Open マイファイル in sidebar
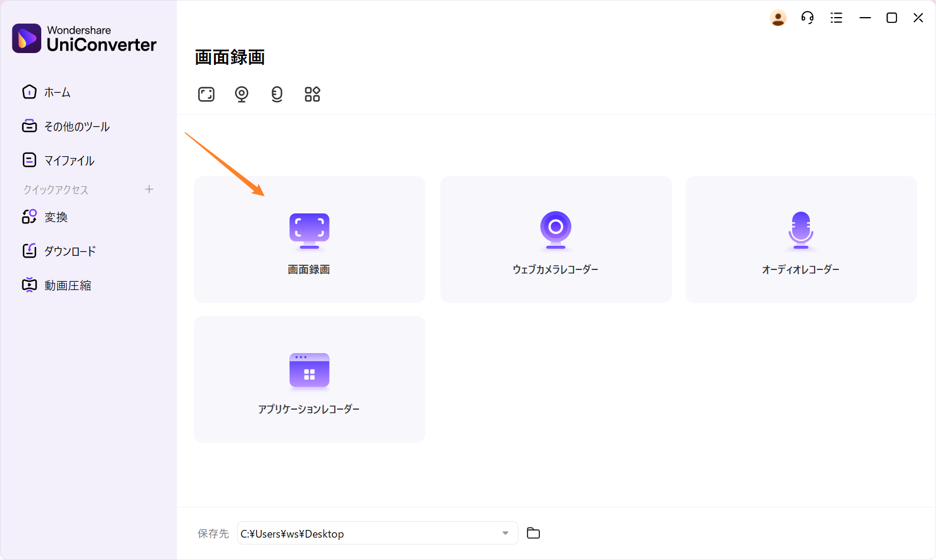This screenshot has width=936, height=560. coord(58,160)
